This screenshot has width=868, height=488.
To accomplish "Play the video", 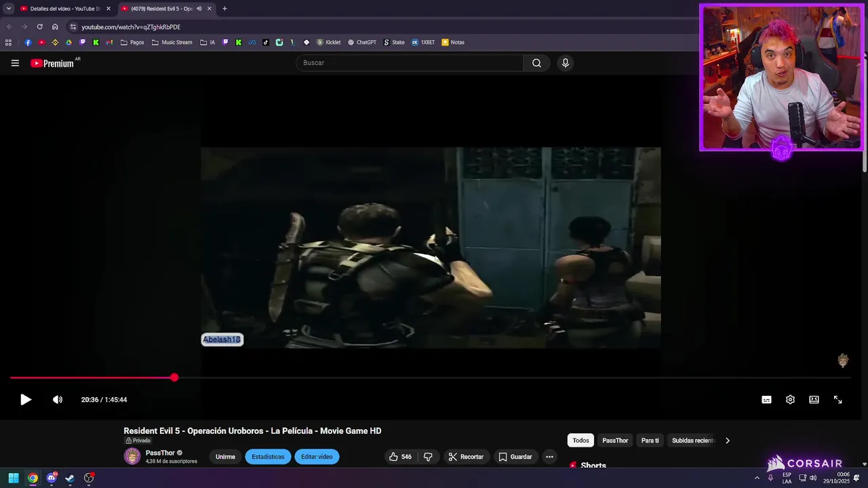I will click(26, 400).
